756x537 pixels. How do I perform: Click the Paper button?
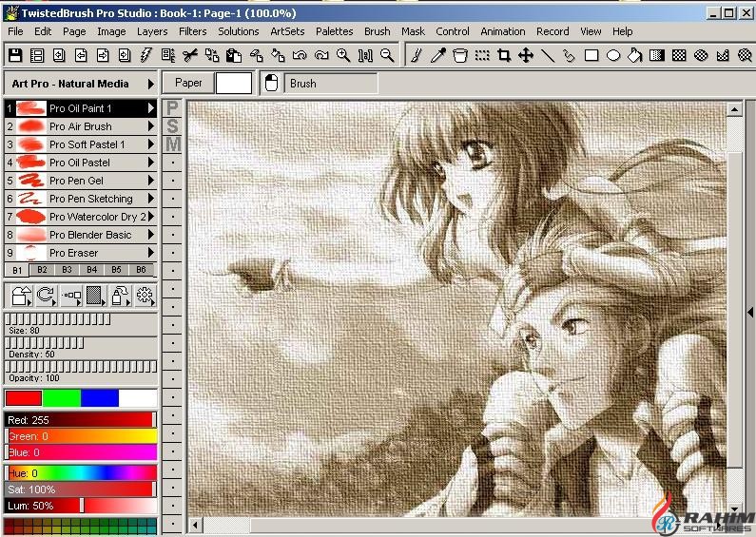click(x=188, y=83)
